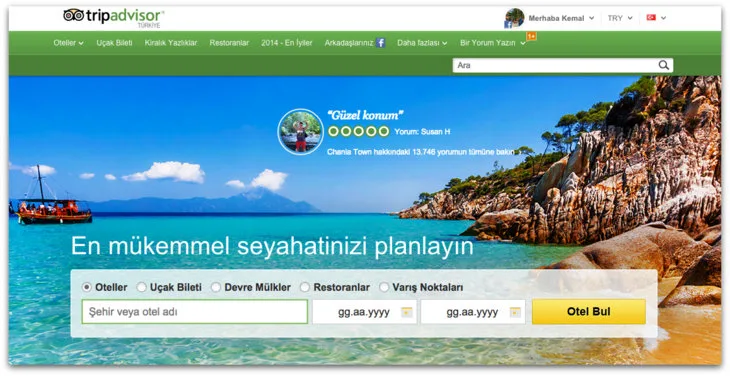Open the check-in date calendar icon

[x=407, y=312]
